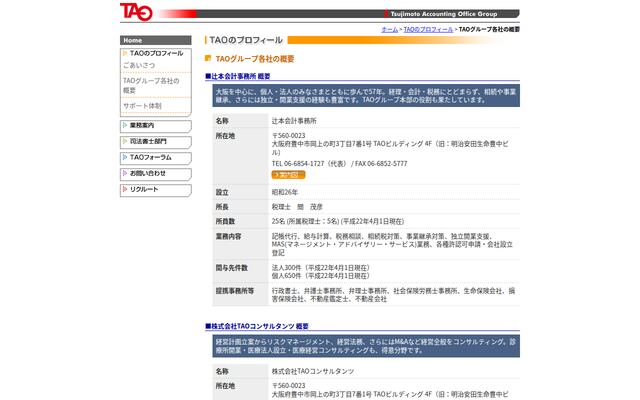The width and height of the screenshot is (640, 400).
Task: Click the 提携事務所等 row label
Action: point(235,291)
